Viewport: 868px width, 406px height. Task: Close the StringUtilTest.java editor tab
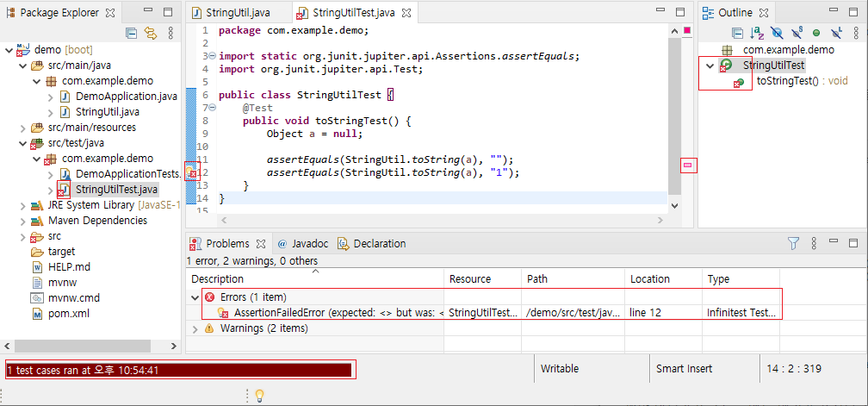point(406,12)
